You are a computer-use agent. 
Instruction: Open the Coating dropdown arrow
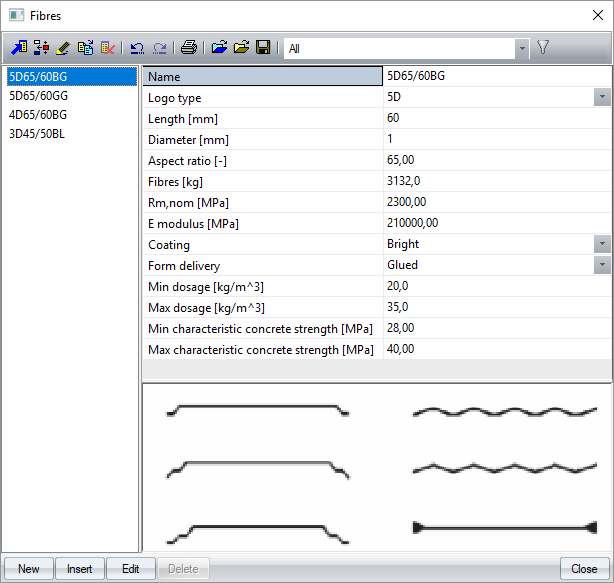point(602,244)
